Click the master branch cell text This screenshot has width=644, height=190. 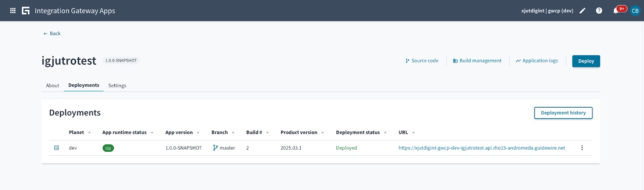(x=227, y=148)
